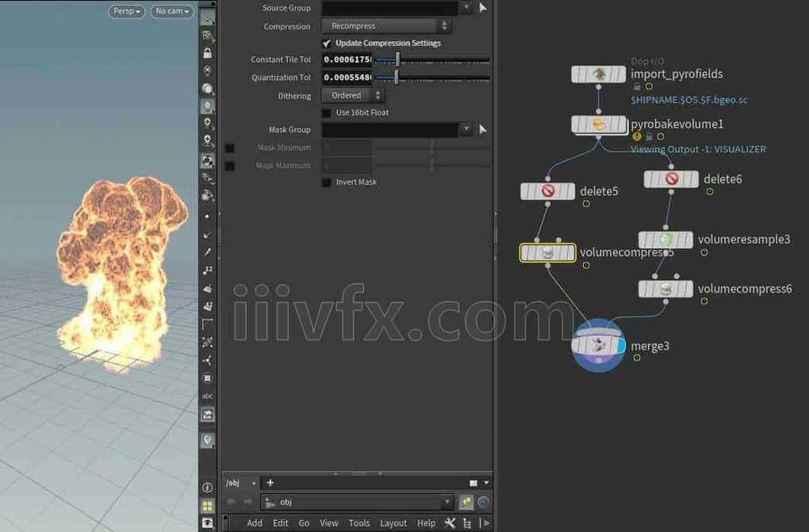
Task: Click the circled square icon above abc
Action: (208, 378)
